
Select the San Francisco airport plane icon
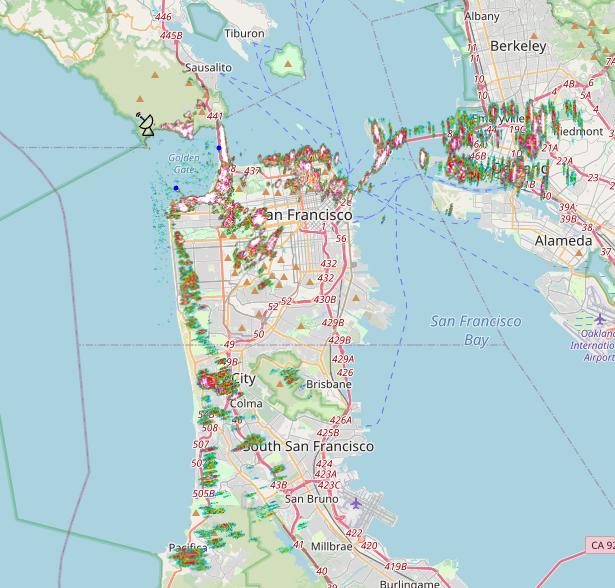pyautogui.click(x=355, y=502)
